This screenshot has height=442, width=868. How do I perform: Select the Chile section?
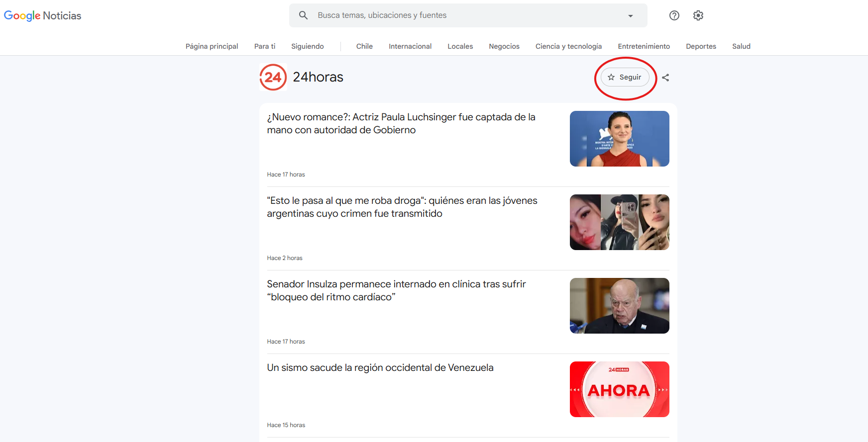click(x=364, y=46)
